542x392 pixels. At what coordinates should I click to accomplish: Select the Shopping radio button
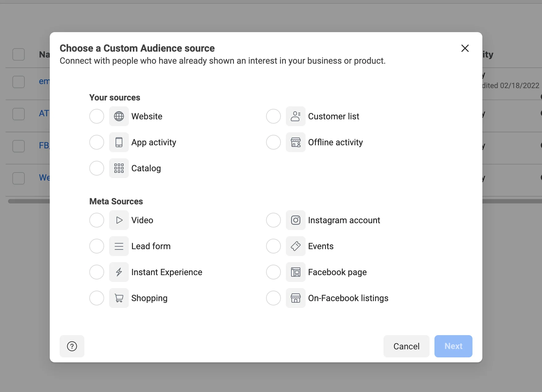[x=97, y=298]
